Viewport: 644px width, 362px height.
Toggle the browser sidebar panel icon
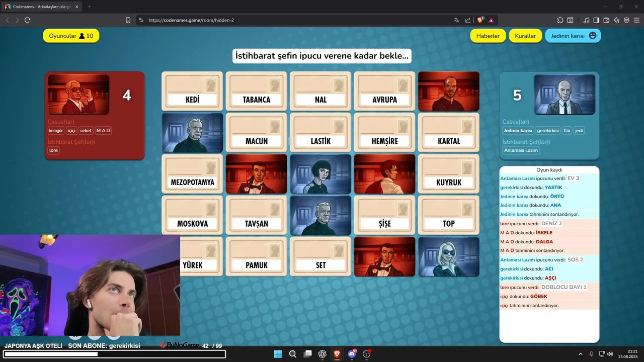pyautogui.click(x=596, y=20)
